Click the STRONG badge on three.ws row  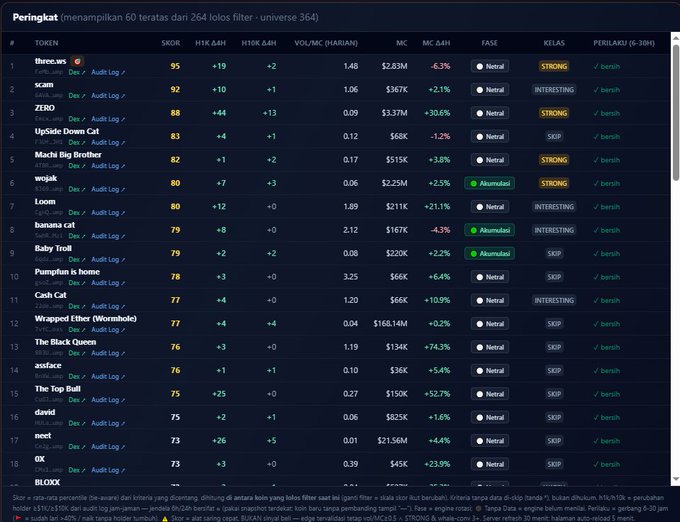click(x=554, y=66)
